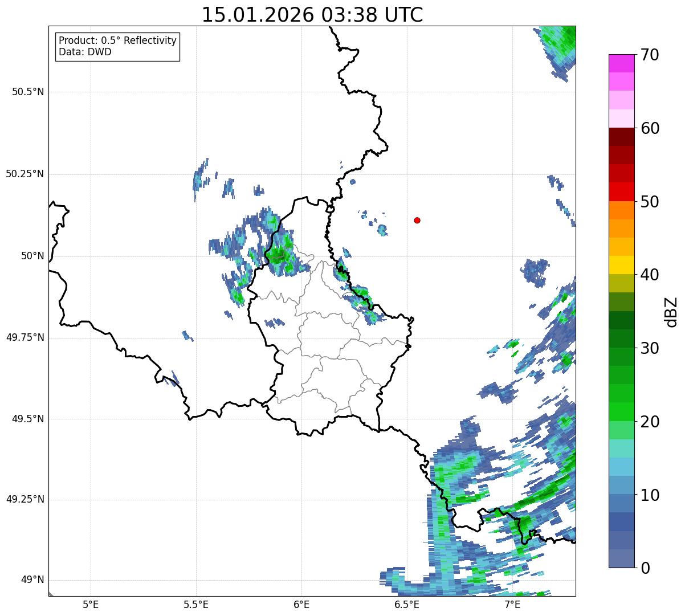Select the 'Product: 0.5° Reflectivity' label
The image size is (685, 616).
tap(118, 41)
